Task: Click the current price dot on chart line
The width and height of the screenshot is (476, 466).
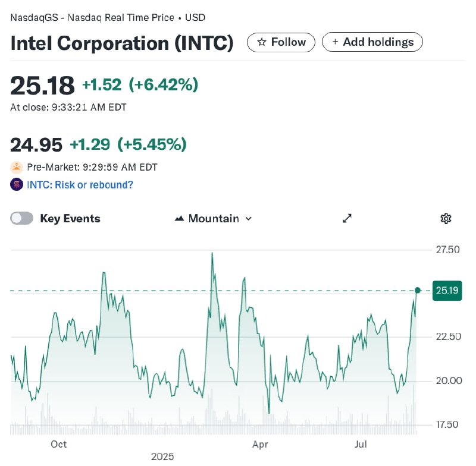Action: tap(418, 291)
